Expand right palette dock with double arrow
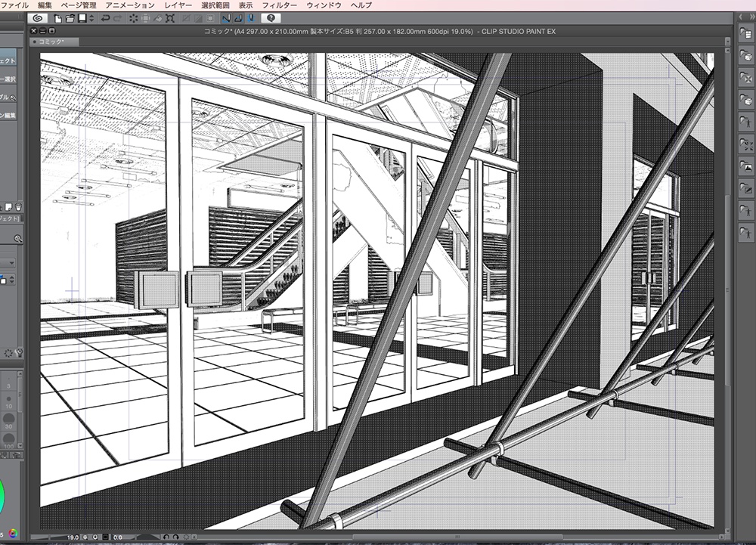The image size is (756, 545). tap(751, 17)
